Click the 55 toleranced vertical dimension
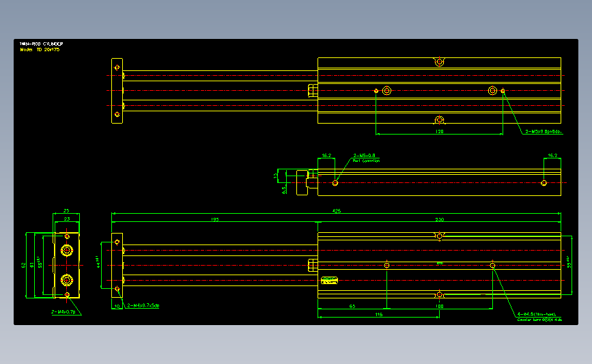 click(x=40, y=263)
